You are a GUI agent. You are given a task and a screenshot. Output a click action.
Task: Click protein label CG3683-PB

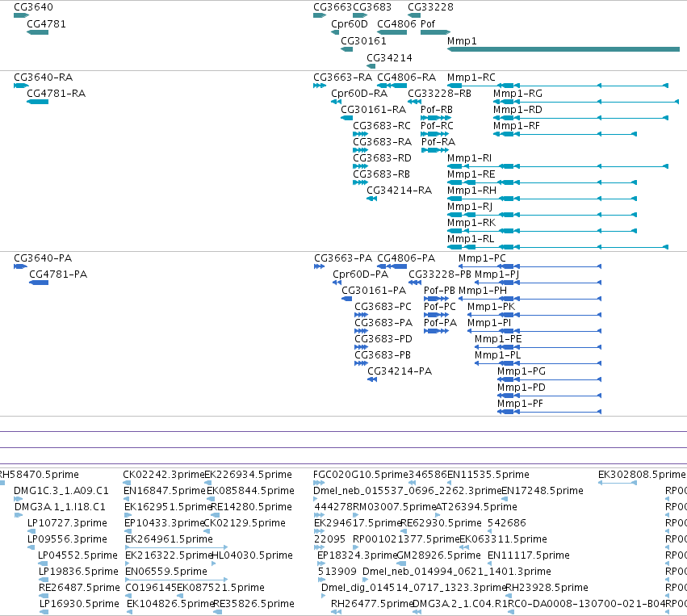coord(383,355)
